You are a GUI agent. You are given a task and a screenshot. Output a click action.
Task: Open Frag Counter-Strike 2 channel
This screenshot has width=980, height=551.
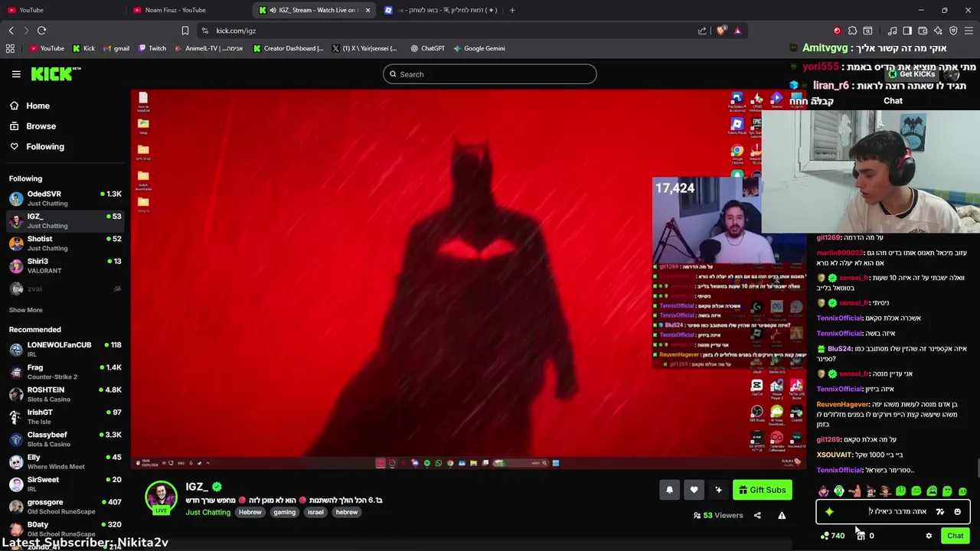click(x=65, y=372)
